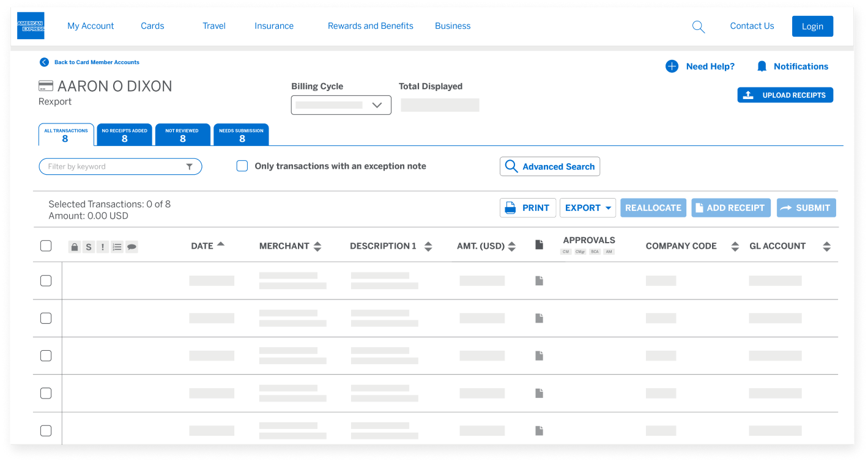Click the back arrow to Card Member Accounts
868x462 pixels.
[44, 62]
